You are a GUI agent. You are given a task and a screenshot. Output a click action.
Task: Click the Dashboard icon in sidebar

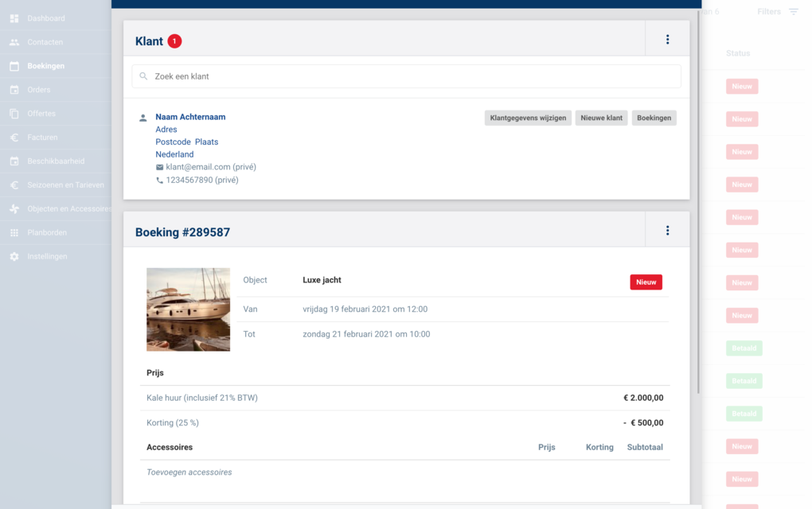tap(14, 18)
